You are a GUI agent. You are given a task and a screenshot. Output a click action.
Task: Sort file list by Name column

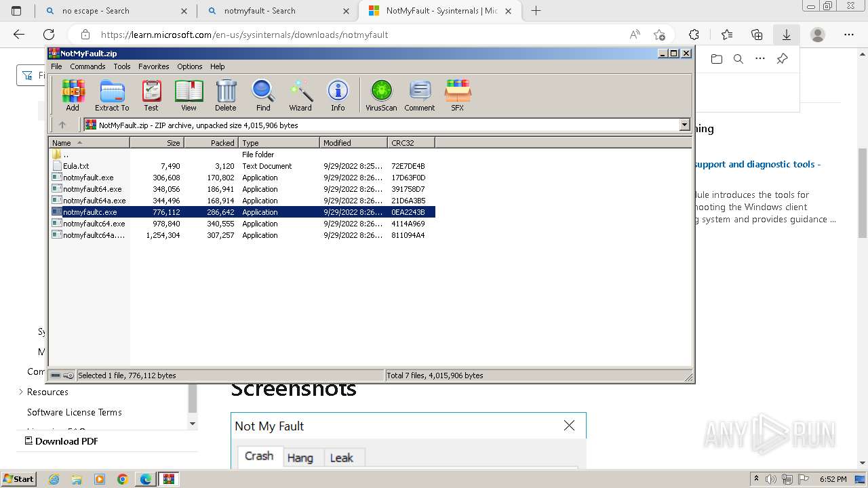tap(89, 142)
